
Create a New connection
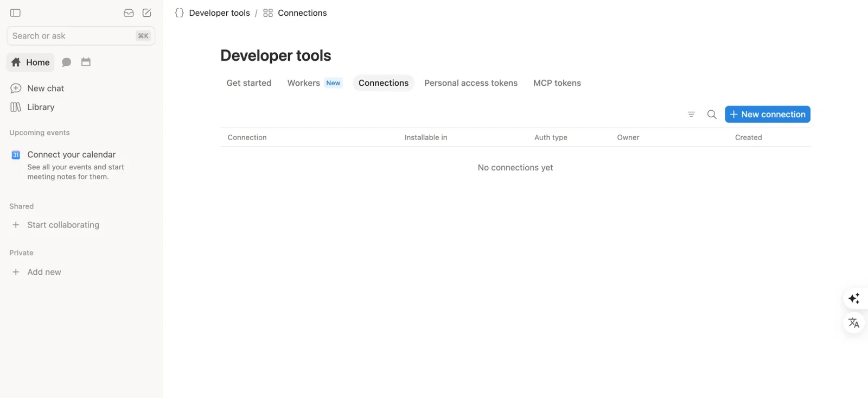click(768, 114)
